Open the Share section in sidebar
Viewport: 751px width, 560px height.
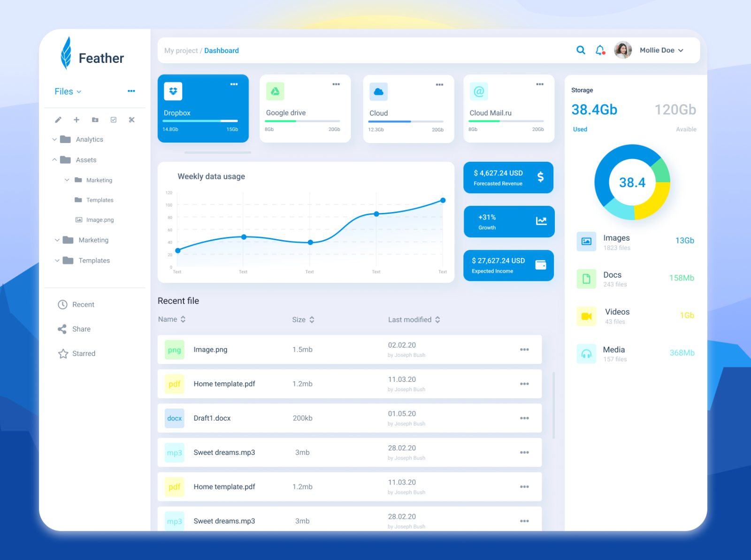coord(81,329)
